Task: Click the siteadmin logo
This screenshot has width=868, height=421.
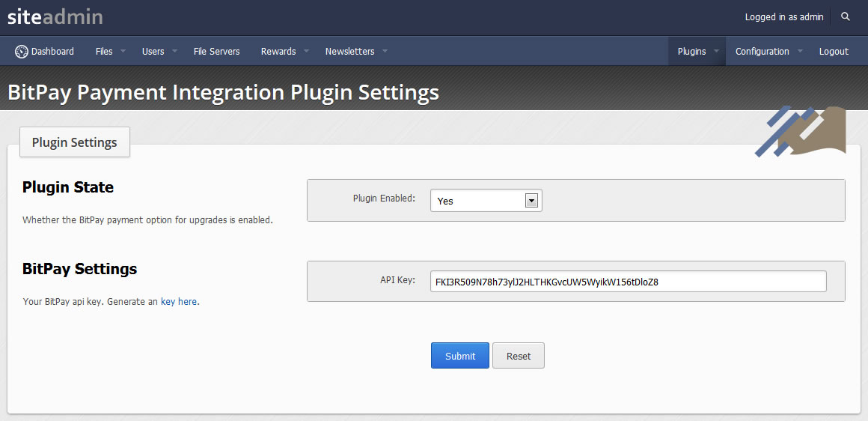Action: point(55,16)
